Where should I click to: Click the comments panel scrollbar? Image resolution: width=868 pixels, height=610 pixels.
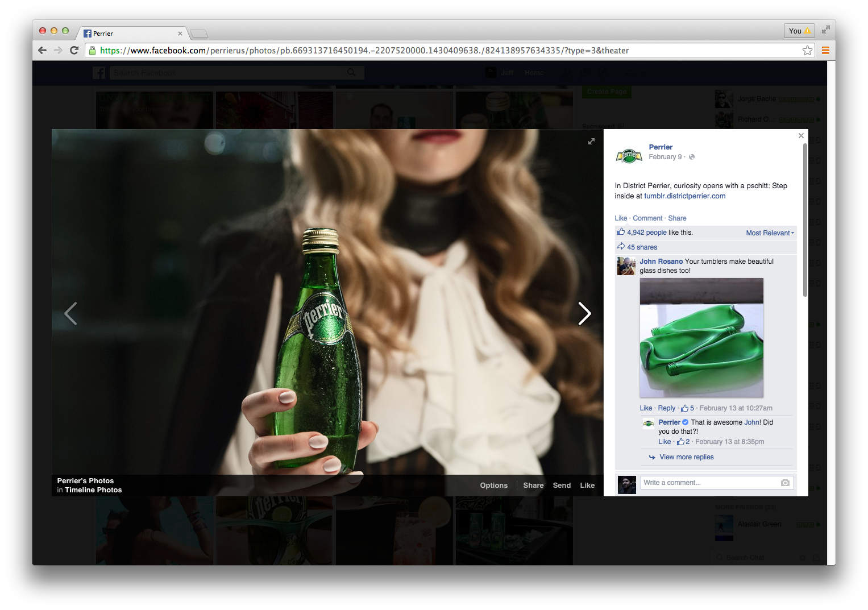click(x=805, y=220)
